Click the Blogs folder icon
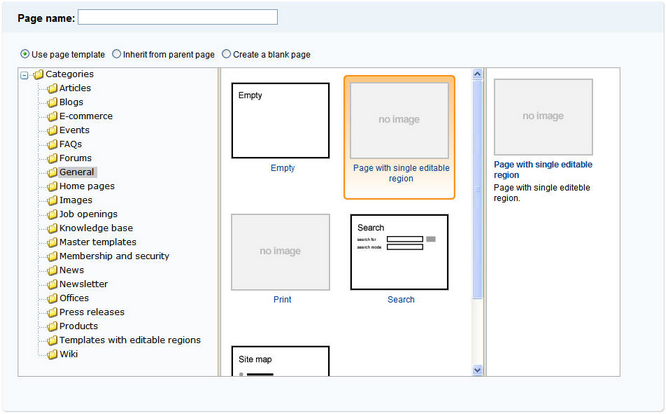 pos(52,102)
